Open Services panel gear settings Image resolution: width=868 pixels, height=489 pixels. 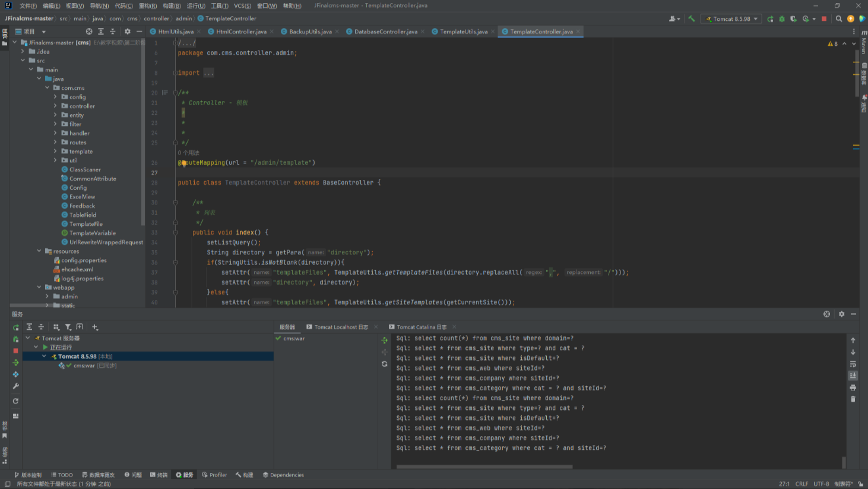tap(841, 314)
